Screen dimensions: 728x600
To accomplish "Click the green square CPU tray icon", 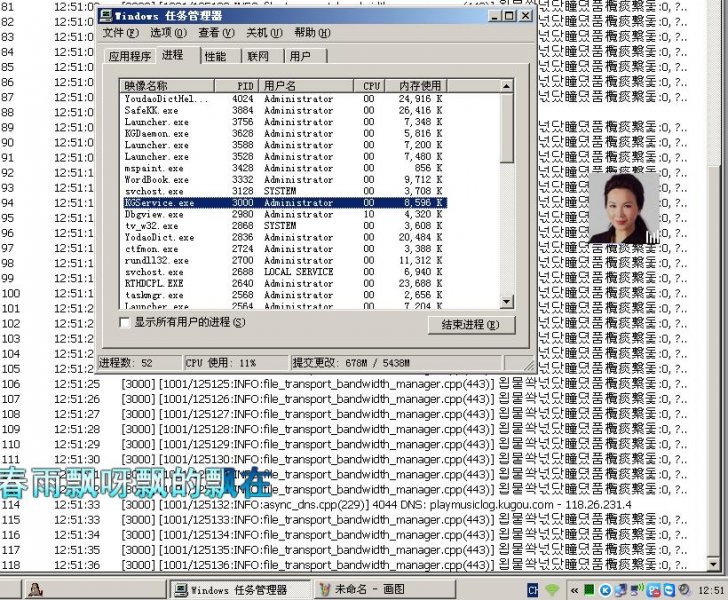I will tap(589, 590).
